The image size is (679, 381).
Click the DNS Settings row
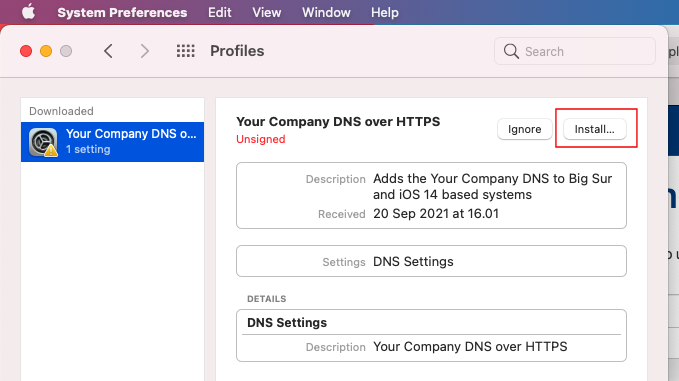point(431,261)
